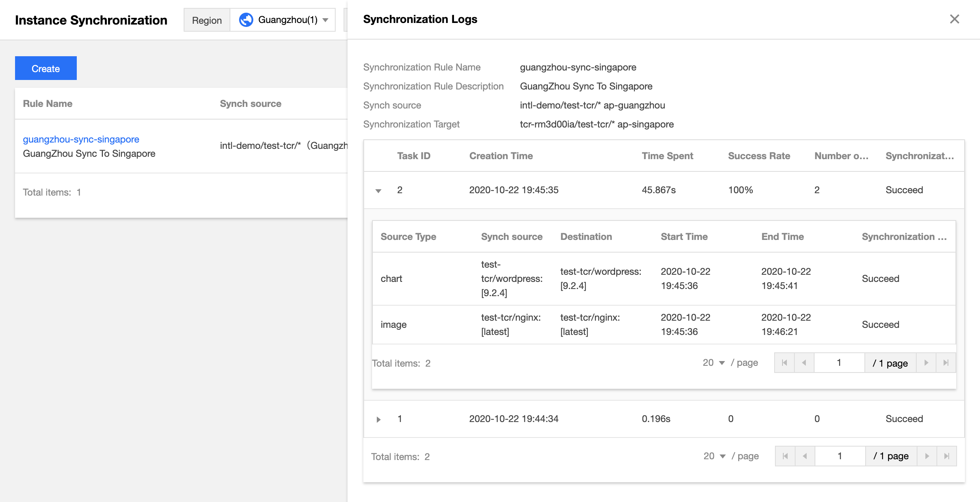Go to previous page of task list

pos(805,456)
